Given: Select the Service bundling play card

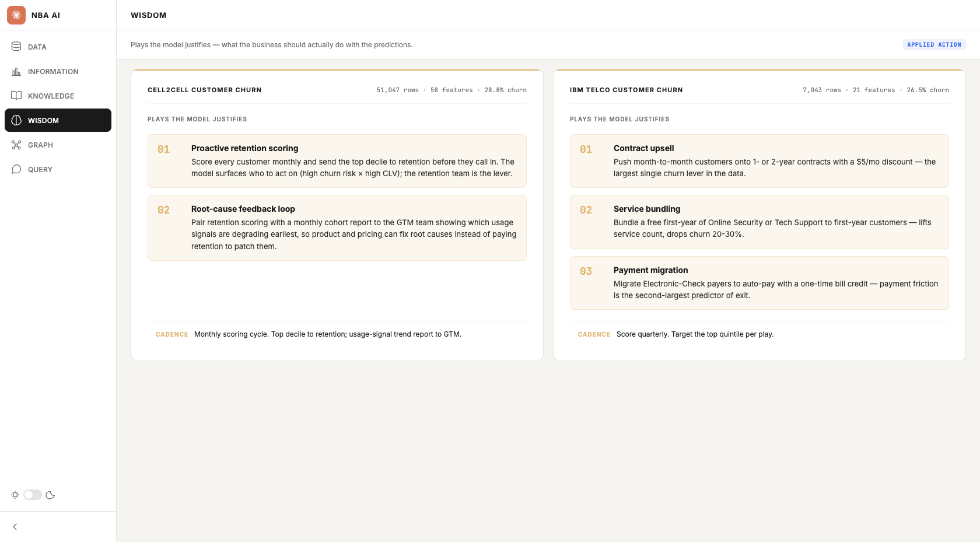Looking at the screenshot, I should click(x=759, y=222).
